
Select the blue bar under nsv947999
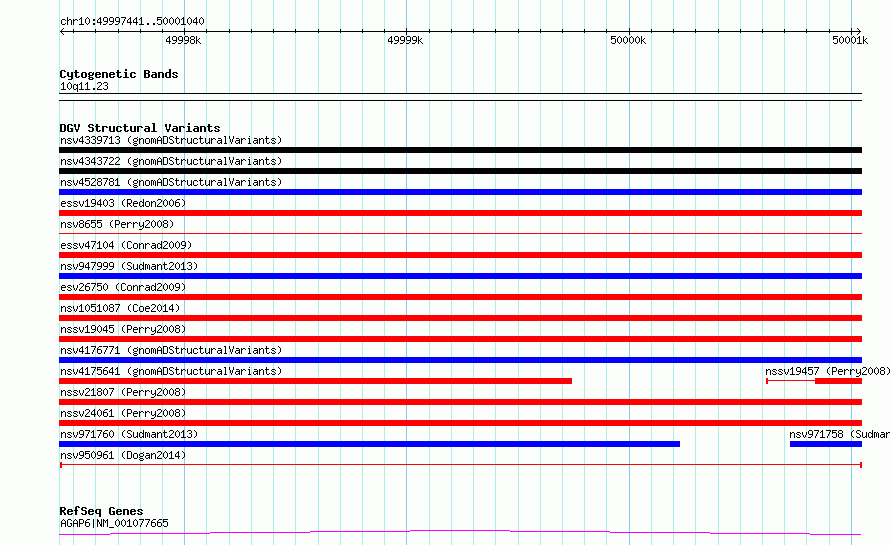click(x=460, y=276)
